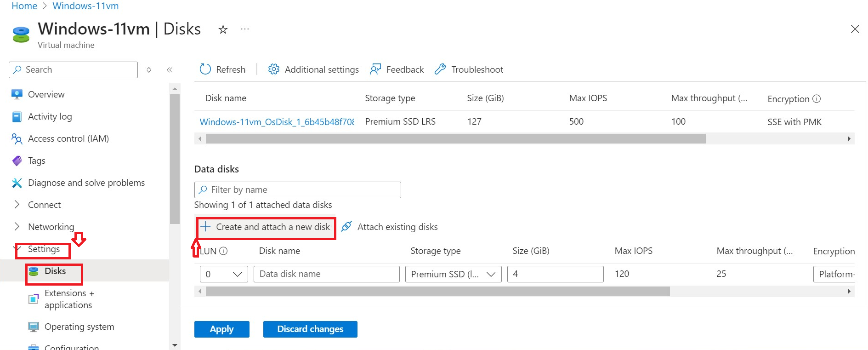Click the Apply button
This screenshot has width=868, height=350.
click(221, 329)
